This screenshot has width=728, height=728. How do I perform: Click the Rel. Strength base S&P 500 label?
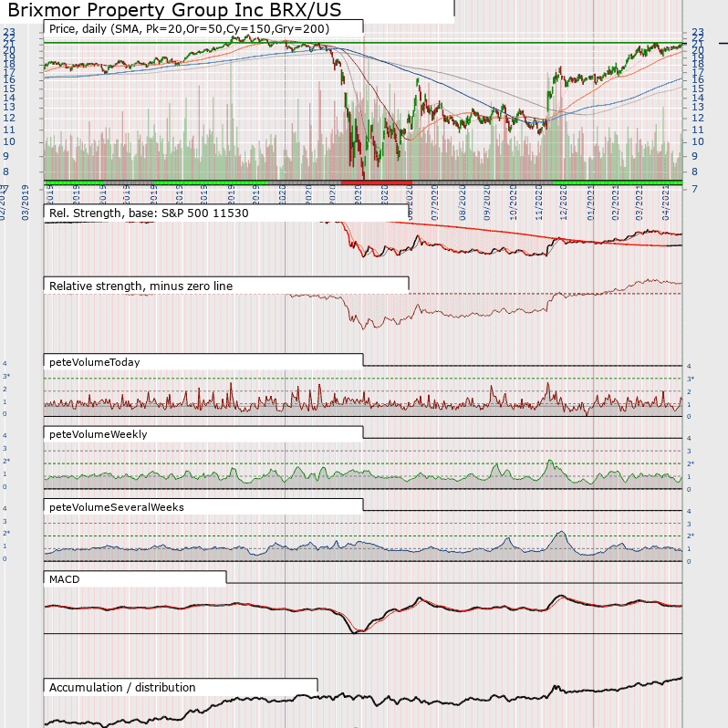point(149,213)
